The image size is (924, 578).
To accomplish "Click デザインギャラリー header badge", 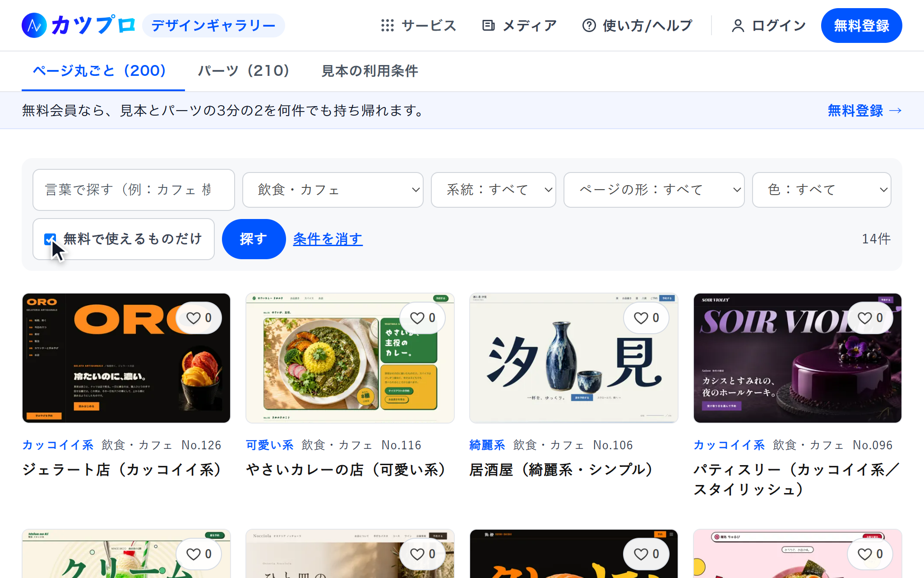I will coord(213,26).
